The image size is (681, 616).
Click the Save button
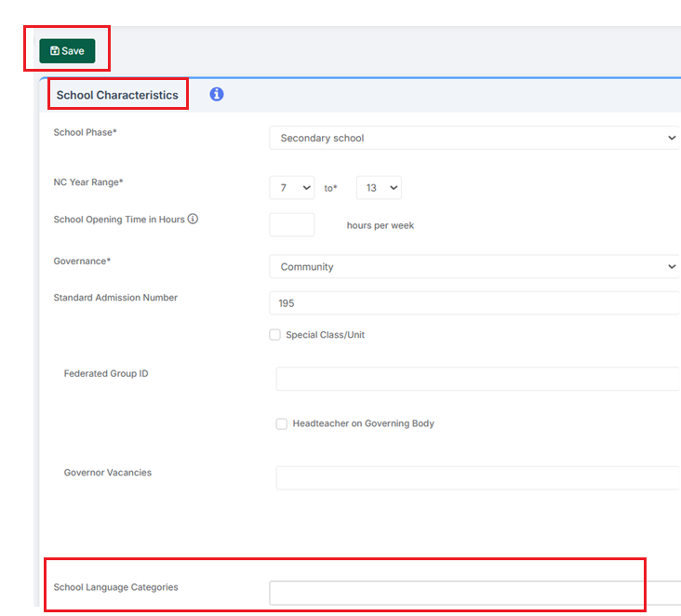point(67,51)
